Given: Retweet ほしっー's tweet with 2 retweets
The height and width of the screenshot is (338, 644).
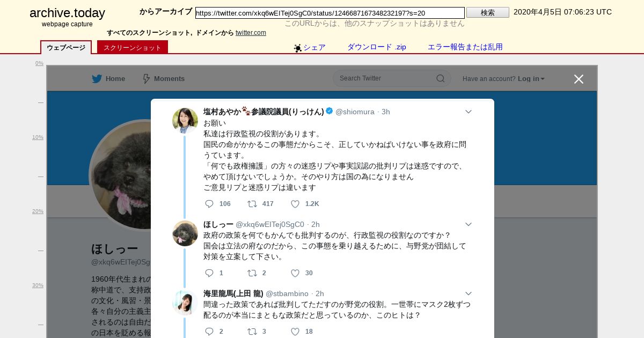Looking at the screenshot, I should (x=252, y=273).
